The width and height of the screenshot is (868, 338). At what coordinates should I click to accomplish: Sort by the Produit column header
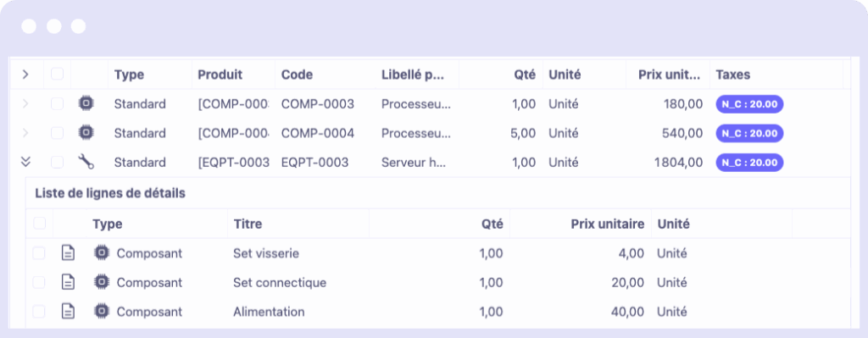click(220, 75)
